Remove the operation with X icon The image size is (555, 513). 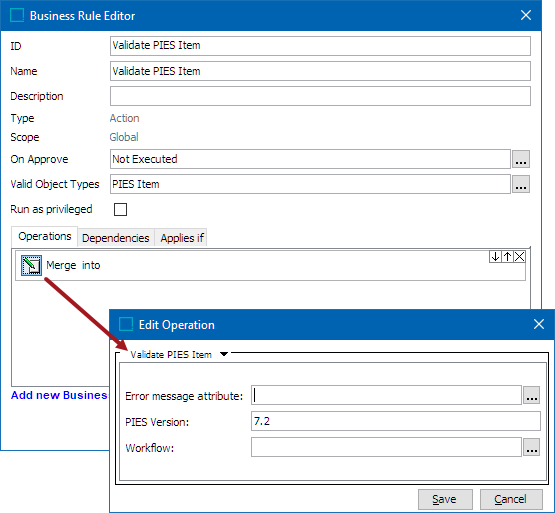[x=519, y=257]
